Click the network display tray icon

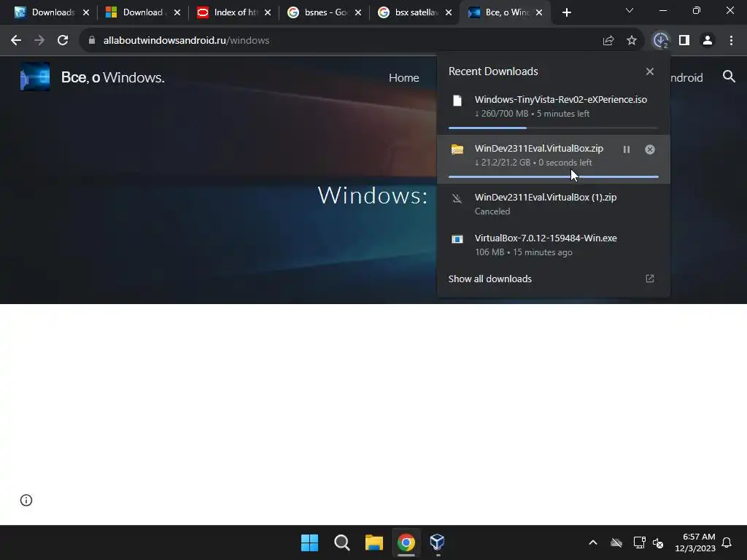pos(639,542)
